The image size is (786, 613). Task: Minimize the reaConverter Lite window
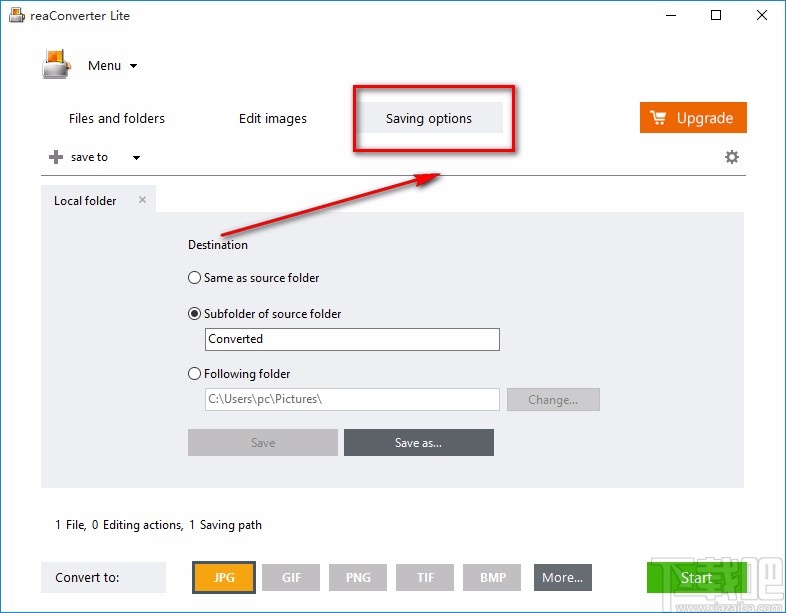[671, 15]
